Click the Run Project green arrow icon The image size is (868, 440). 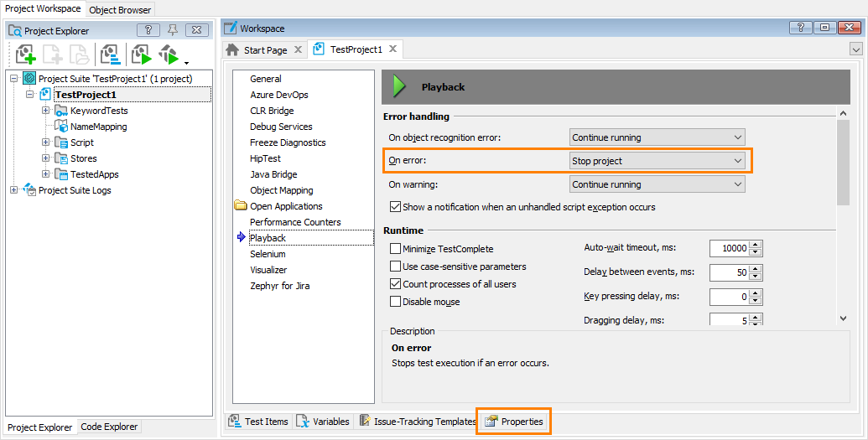pyautogui.click(x=142, y=54)
